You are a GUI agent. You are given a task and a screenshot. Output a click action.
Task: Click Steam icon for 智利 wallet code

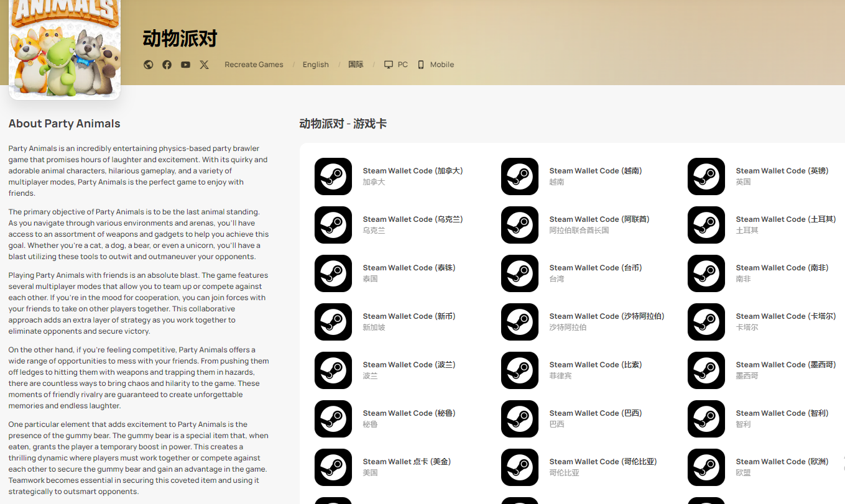pyautogui.click(x=706, y=419)
